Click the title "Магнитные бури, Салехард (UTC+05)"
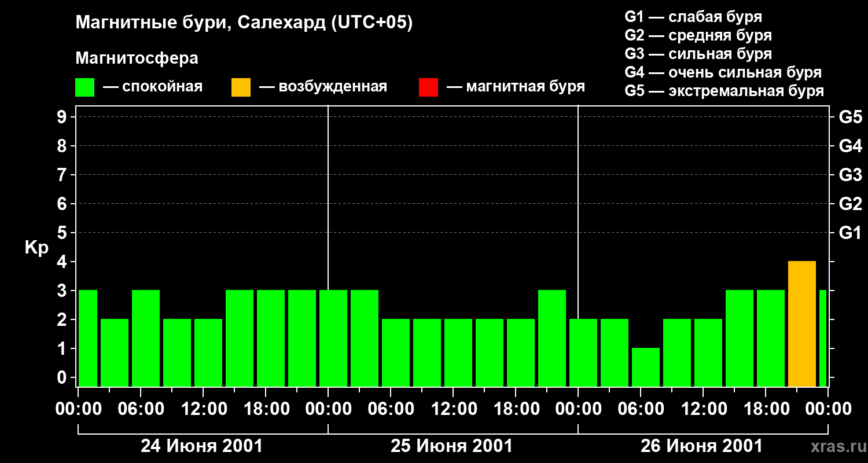The height and width of the screenshot is (463, 868). (244, 23)
